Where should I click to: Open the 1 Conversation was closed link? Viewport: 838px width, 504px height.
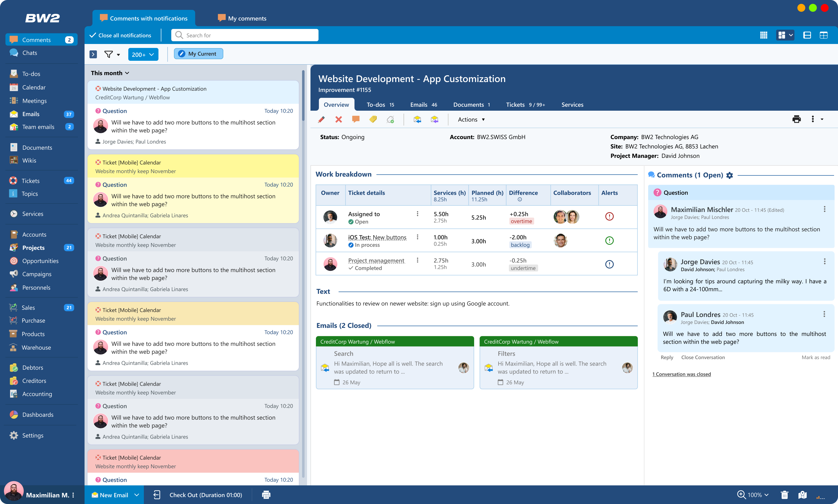coord(681,374)
